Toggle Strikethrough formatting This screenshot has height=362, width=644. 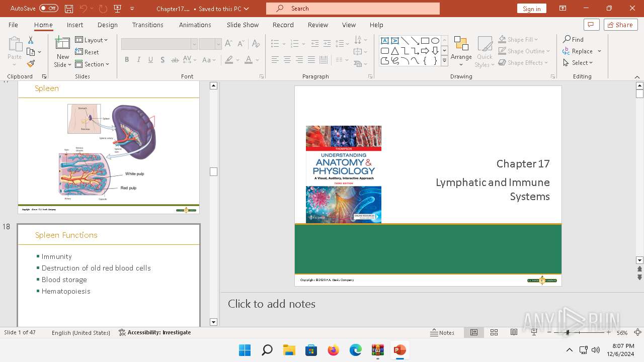[175, 60]
